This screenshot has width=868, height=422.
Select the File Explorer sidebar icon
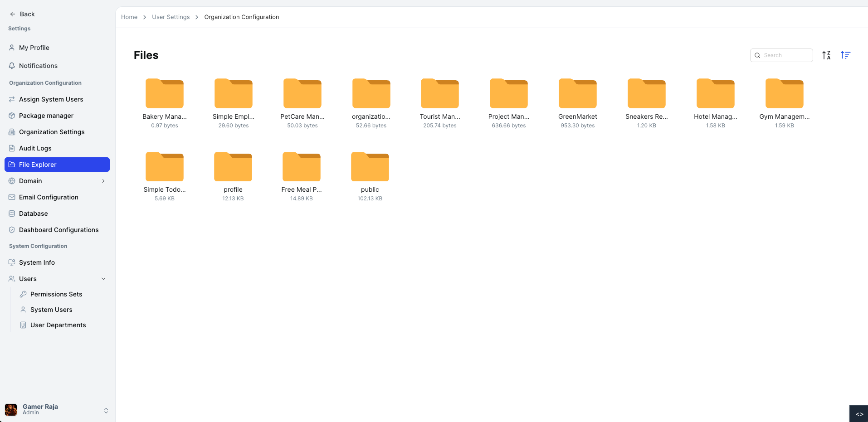pyautogui.click(x=12, y=165)
